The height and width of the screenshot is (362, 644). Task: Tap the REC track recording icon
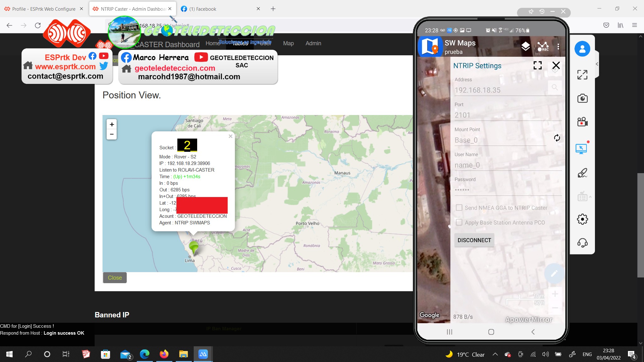[543, 47]
